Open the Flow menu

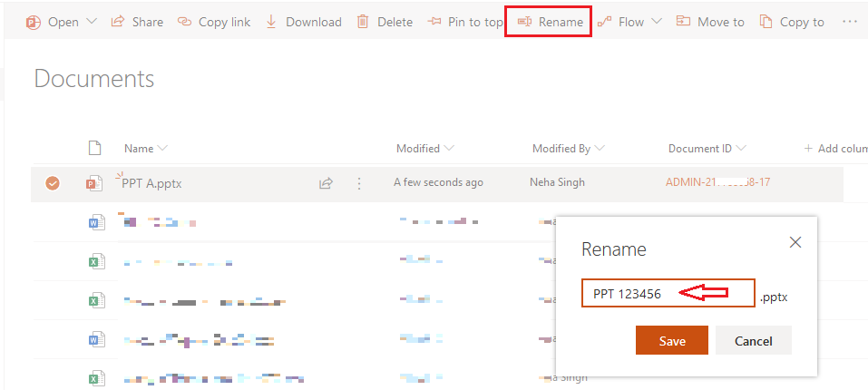click(630, 22)
